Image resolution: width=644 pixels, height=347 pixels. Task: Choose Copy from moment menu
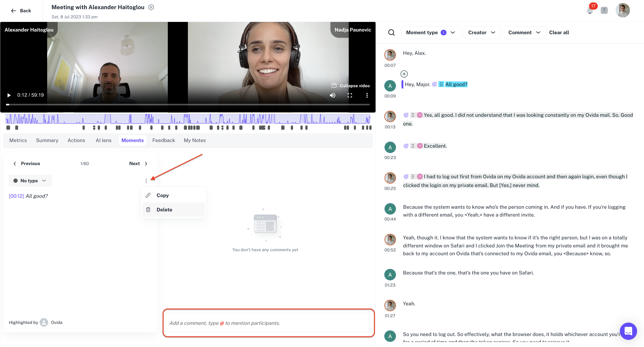coord(174,195)
